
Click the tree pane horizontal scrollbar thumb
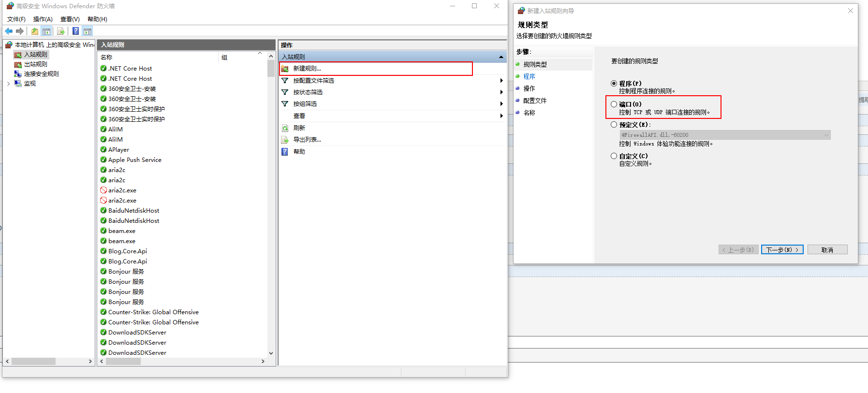[33, 361]
